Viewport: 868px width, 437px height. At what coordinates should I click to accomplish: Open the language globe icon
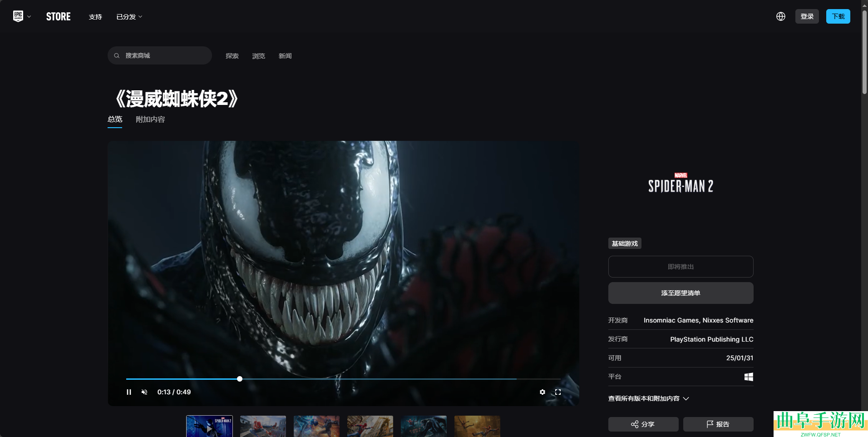[x=780, y=16]
